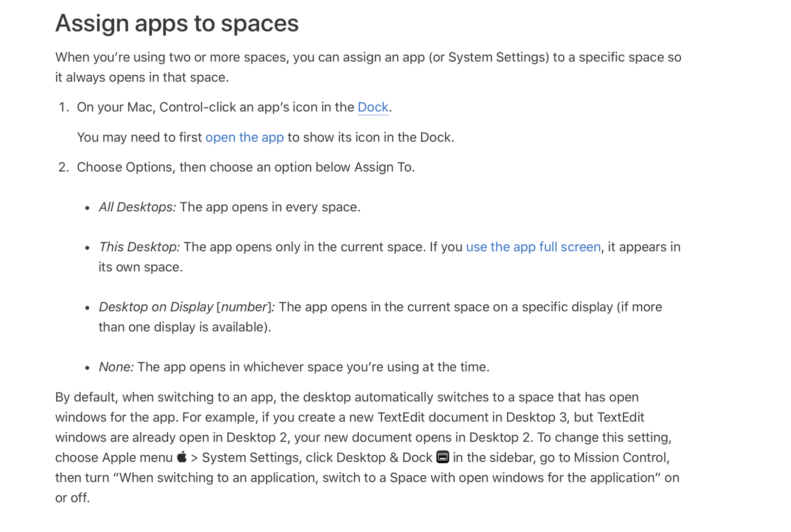Click the italic "Desktop on Display" term
Screen dimensions: 791x532
coord(155,307)
